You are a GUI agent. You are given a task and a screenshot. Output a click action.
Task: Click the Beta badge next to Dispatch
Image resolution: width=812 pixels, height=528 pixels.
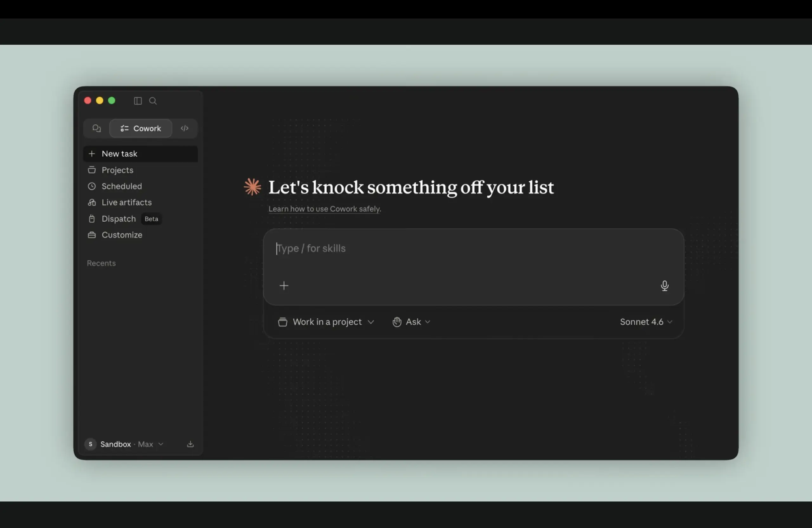point(152,219)
